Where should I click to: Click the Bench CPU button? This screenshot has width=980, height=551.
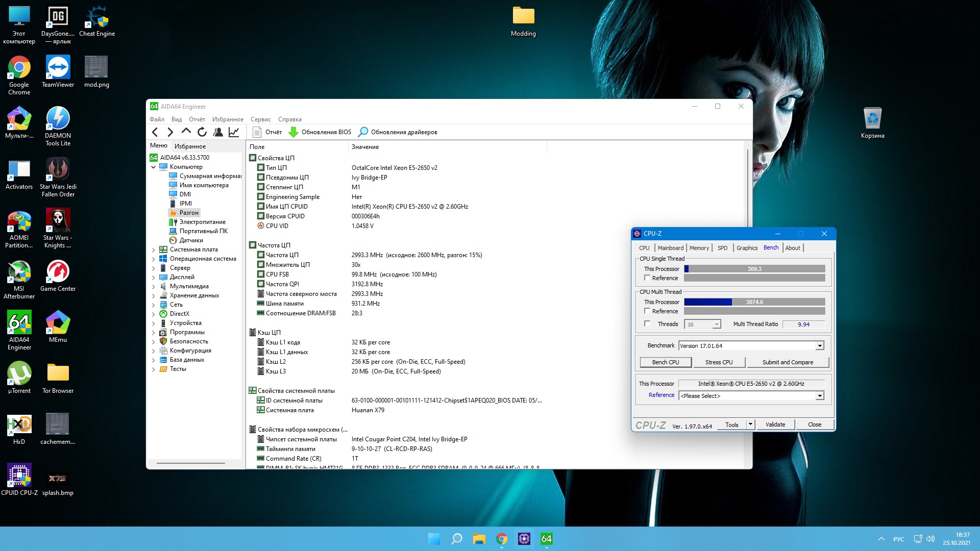(x=666, y=362)
